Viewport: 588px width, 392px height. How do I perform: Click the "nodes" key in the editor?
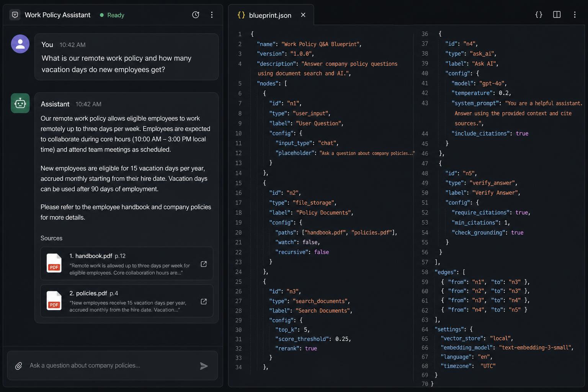point(267,83)
